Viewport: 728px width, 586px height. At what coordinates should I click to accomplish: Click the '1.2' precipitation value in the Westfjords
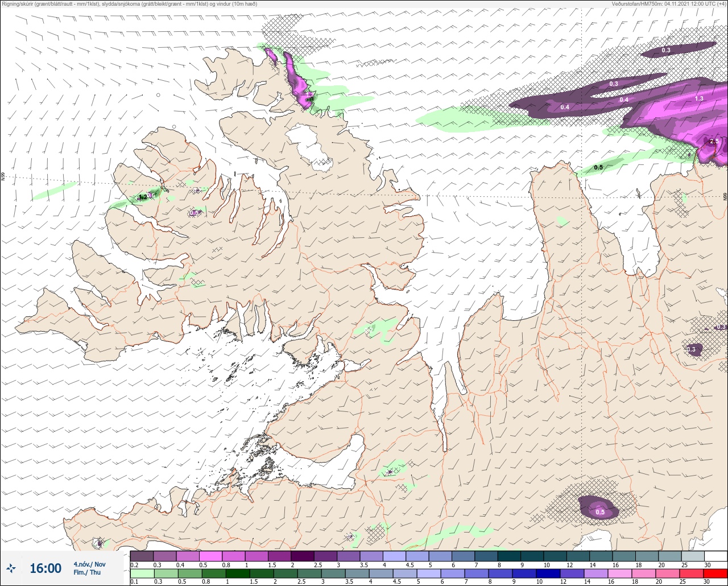click(x=143, y=197)
